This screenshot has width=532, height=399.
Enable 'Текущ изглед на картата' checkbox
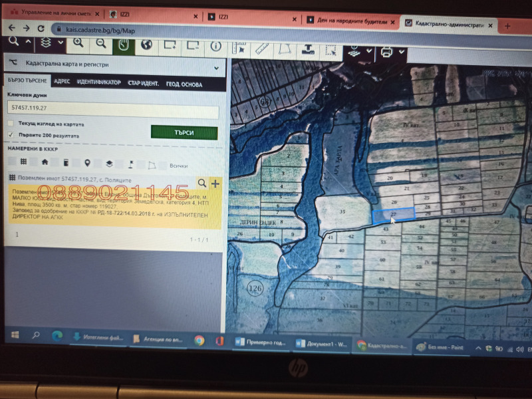point(11,124)
